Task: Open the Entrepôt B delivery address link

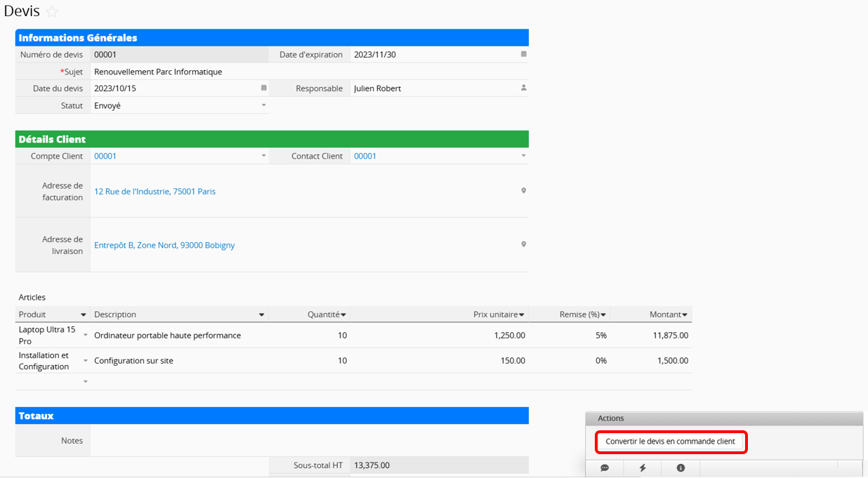Action: [x=164, y=245]
